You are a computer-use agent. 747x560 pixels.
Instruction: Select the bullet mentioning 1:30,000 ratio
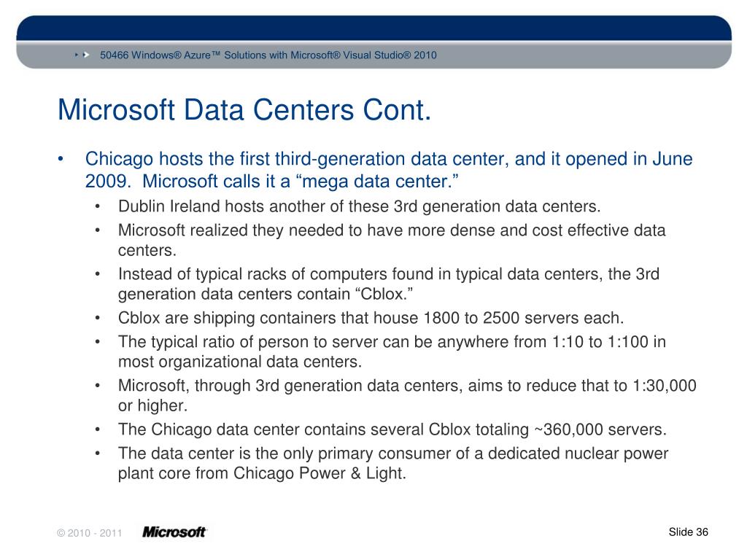[x=407, y=395]
